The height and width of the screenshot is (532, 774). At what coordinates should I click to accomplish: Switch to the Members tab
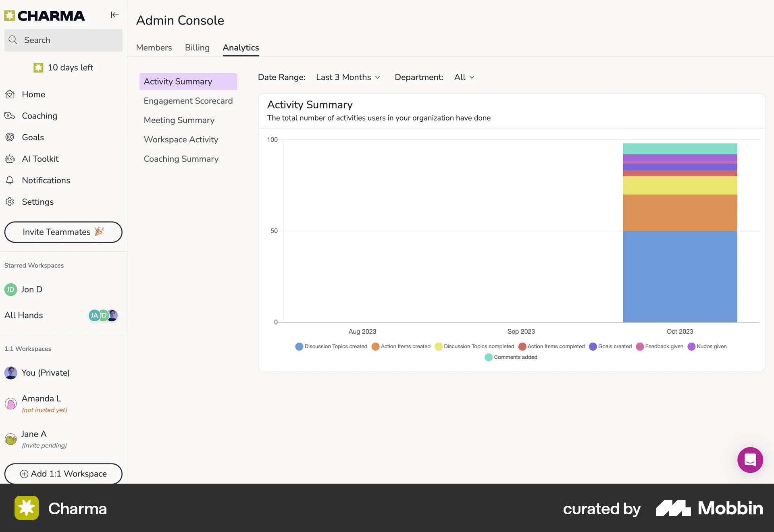point(154,48)
